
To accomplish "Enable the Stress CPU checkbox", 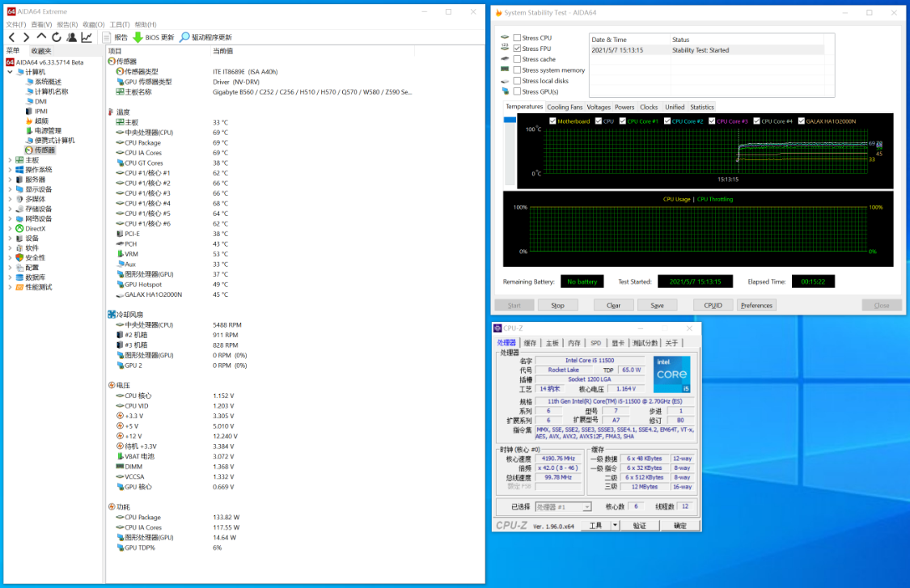I will point(517,38).
